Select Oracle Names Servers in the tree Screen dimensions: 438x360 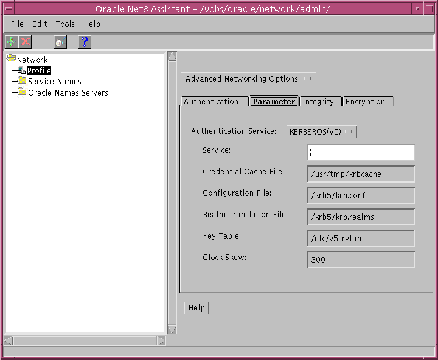[x=68, y=93]
